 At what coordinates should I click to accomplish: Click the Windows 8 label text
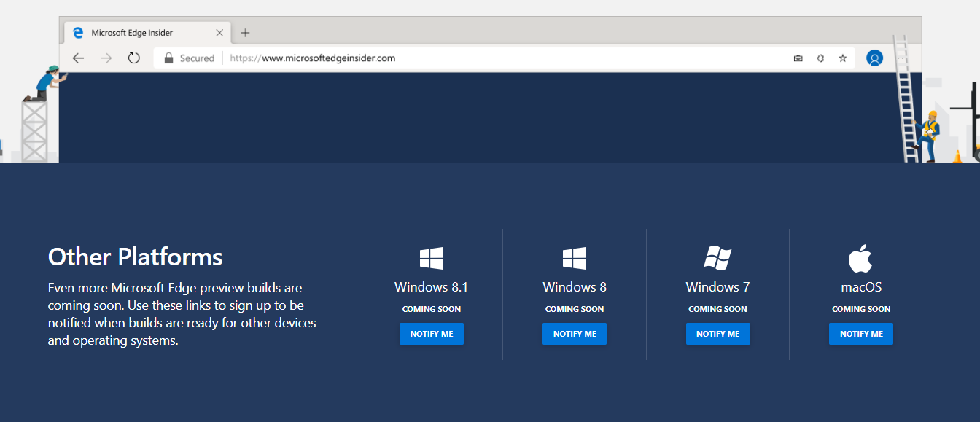click(x=575, y=287)
